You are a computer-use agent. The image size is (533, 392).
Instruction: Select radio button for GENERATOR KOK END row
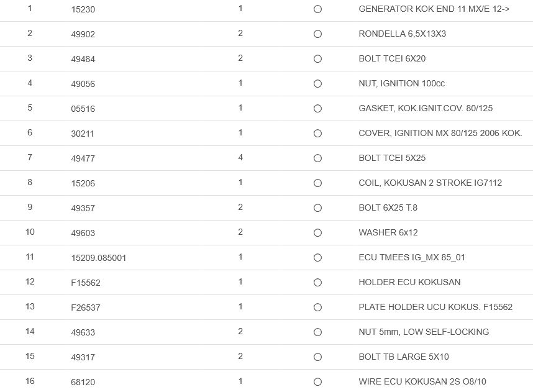[x=317, y=9]
